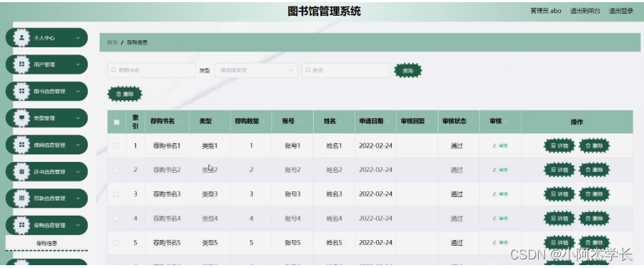Screen dimensions: 644x268
Task: Click the 用户管理 gear icon in sidebar
Action: [21, 64]
